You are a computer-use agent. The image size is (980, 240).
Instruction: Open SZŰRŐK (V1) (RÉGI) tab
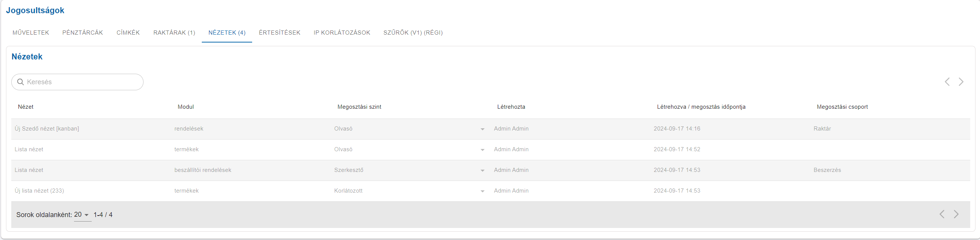(413, 33)
